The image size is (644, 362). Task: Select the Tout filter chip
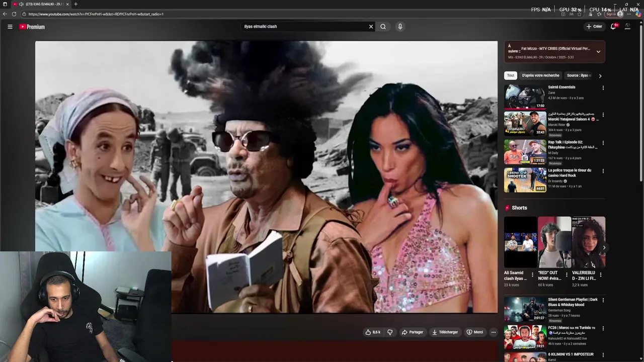pos(511,75)
